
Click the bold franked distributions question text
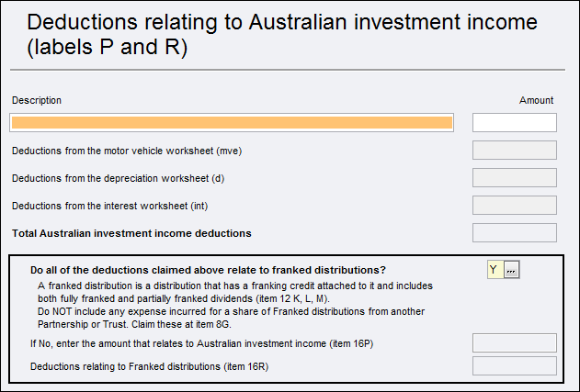[208, 270]
